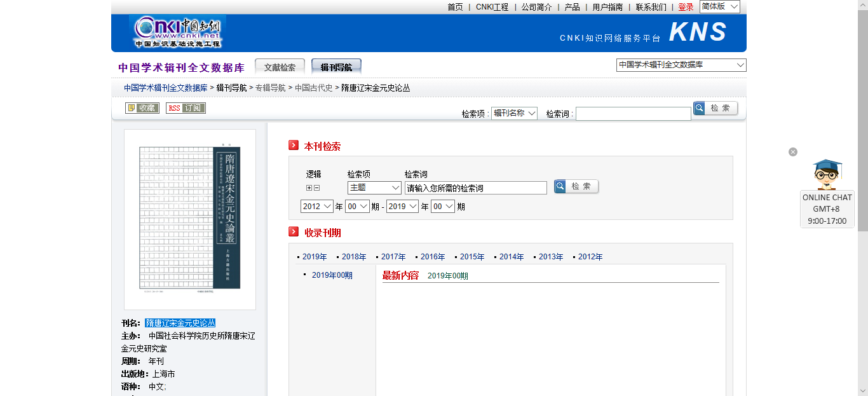Image resolution: width=868 pixels, height=396 pixels.
Task: Click the 中国学术辑刊全文数据库 page heading
Action: pyautogui.click(x=181, y=67)
